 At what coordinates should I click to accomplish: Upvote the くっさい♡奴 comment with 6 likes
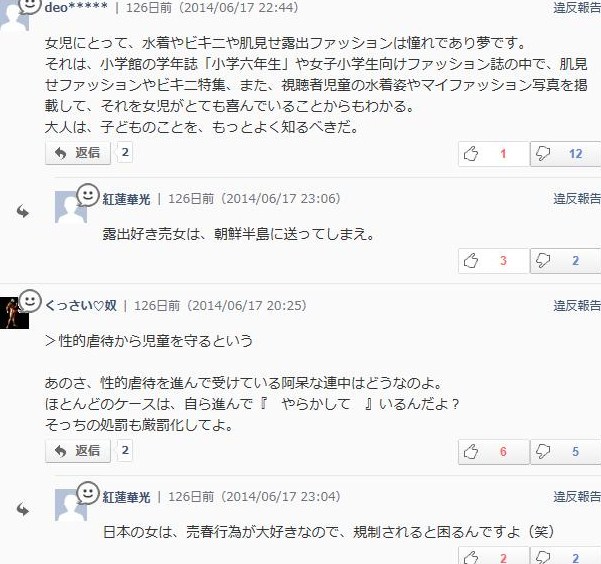(493, 452)
